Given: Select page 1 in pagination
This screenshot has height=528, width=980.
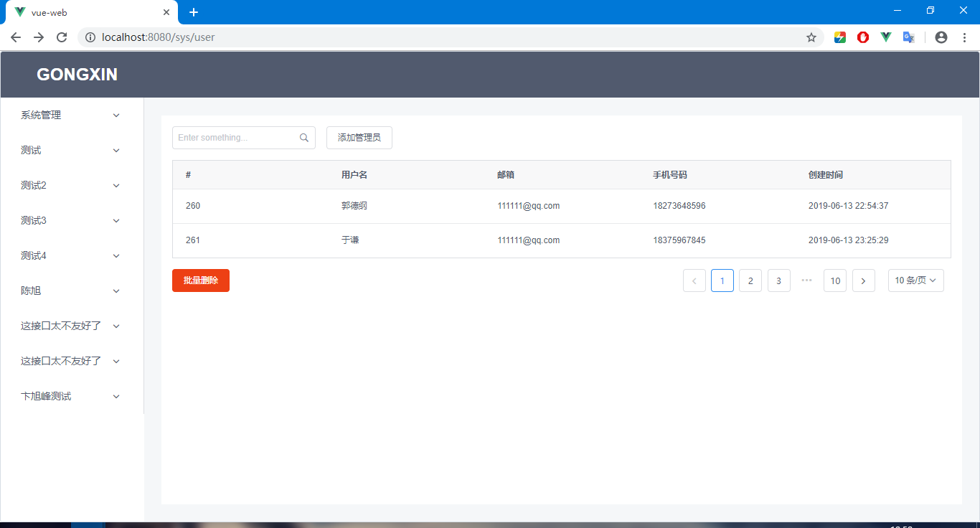Looking at the screenshot, I should 722,280.
